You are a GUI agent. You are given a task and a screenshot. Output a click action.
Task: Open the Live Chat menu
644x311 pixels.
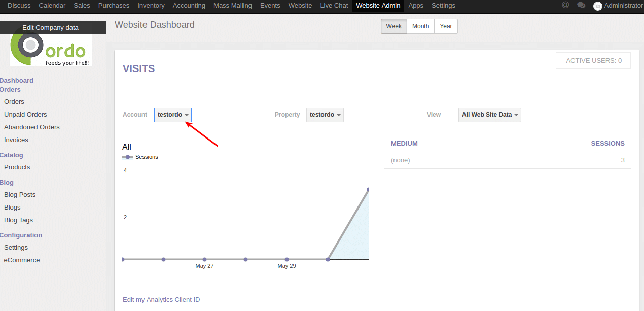(x=334, y=6)
